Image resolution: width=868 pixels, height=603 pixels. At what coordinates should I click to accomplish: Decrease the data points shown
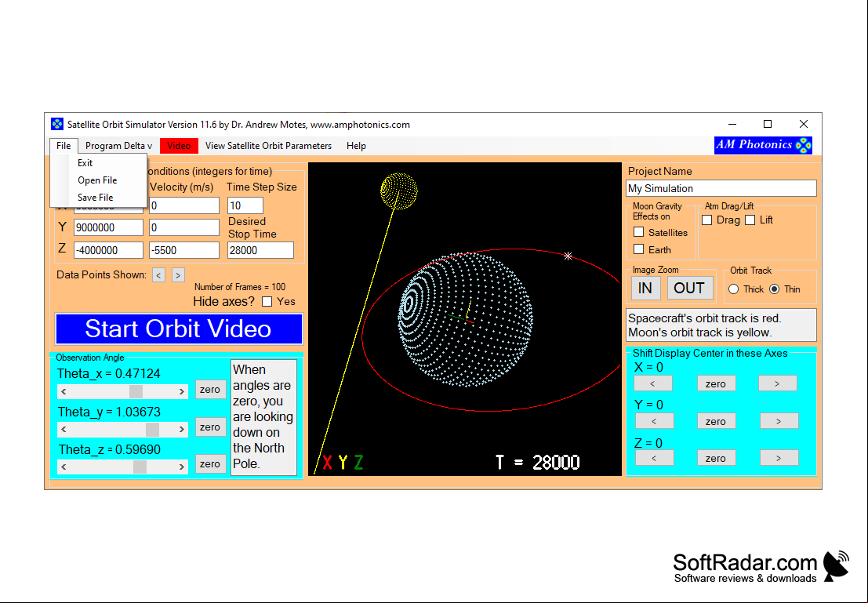click(x=159, y=275)
